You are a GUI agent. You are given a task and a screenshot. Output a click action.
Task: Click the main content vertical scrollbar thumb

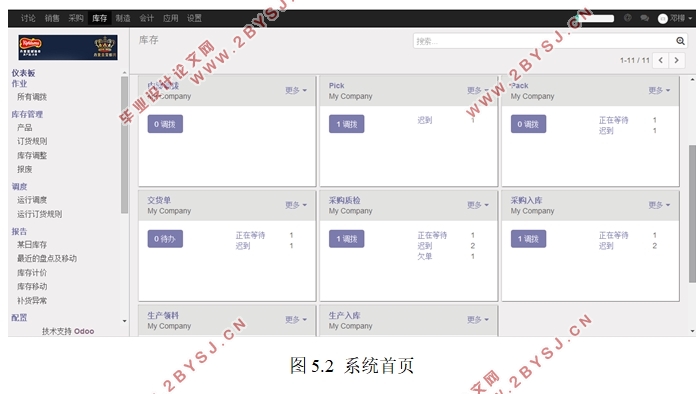(x=692, y=214)
